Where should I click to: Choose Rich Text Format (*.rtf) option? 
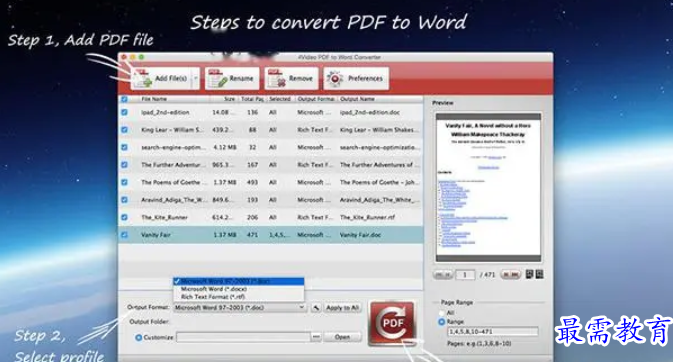click(239, 297)
